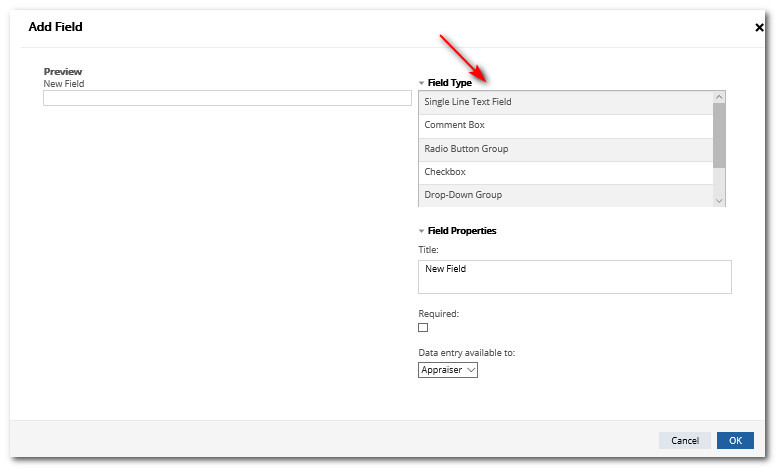Pick Radio Button Group field type
Viewport: 776px width, 468px height.
point(566,149)
